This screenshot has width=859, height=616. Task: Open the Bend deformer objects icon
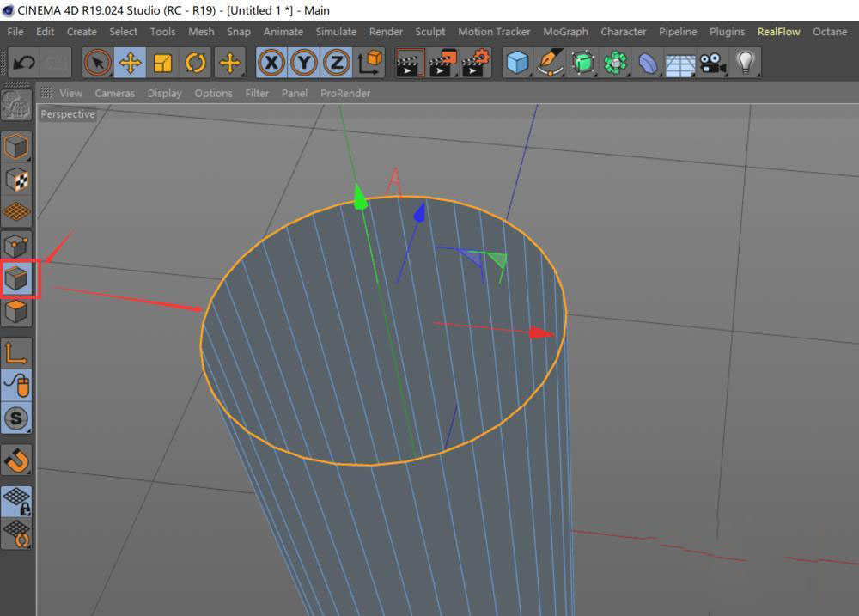(x=648, y=63)
